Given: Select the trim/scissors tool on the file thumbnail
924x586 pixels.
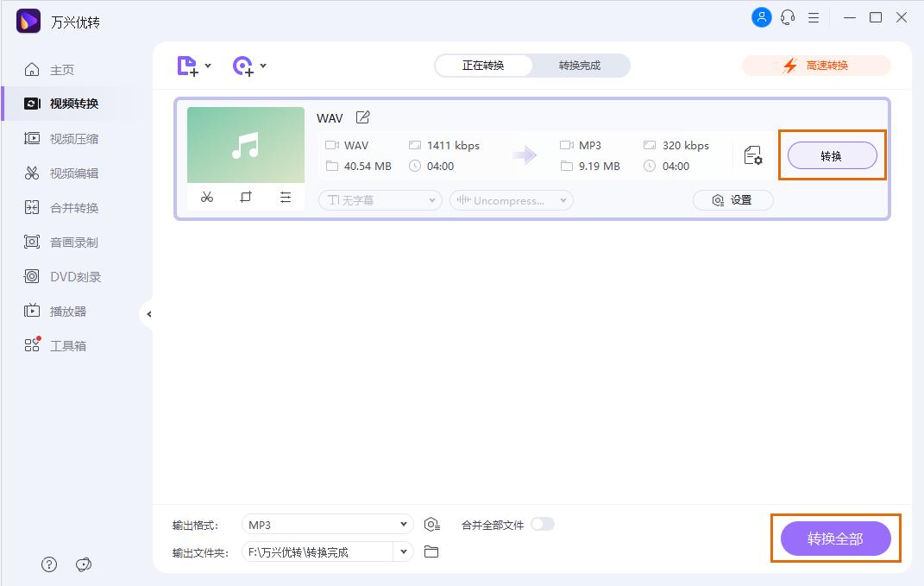Looking at the screenshot, I should [x=207, y=197].
